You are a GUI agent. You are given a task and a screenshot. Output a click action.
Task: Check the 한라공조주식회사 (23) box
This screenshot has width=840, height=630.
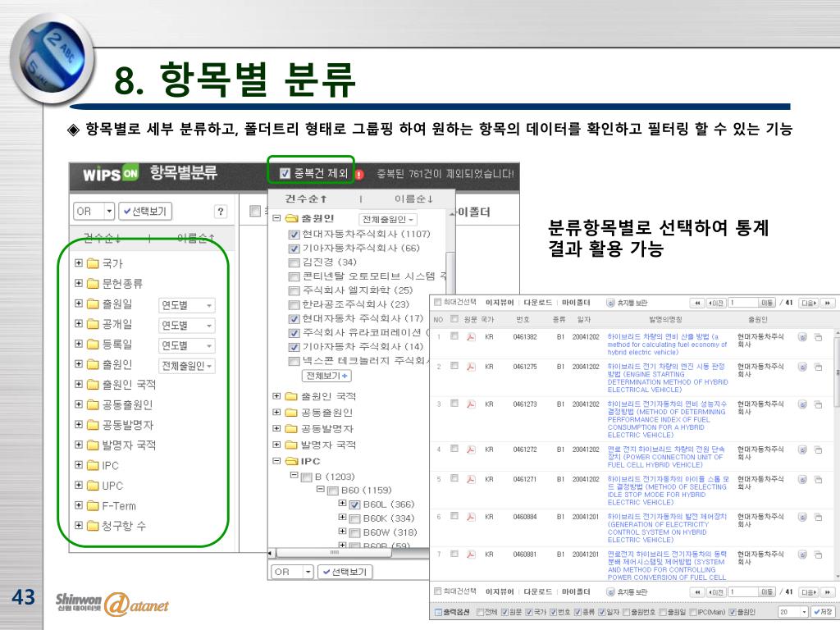[x=294, y=305]
